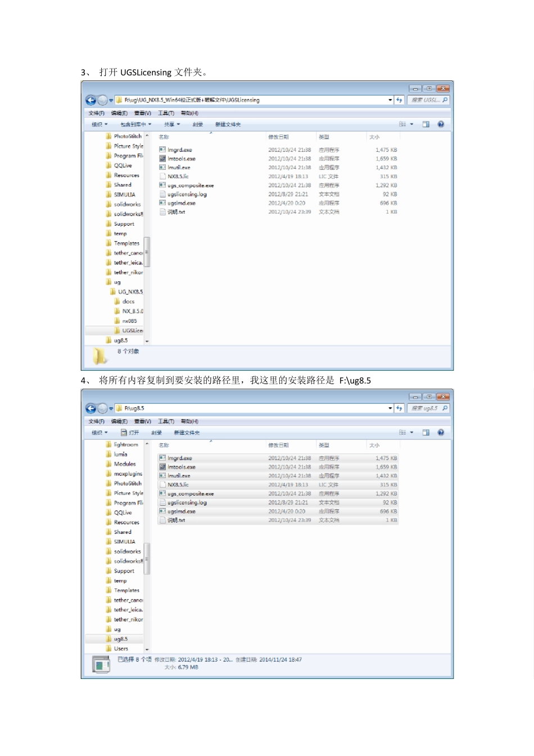Refresh the F:\ug8.5 address bar
The height and width of the screenshot is (756, 534).
click(399, 408)
